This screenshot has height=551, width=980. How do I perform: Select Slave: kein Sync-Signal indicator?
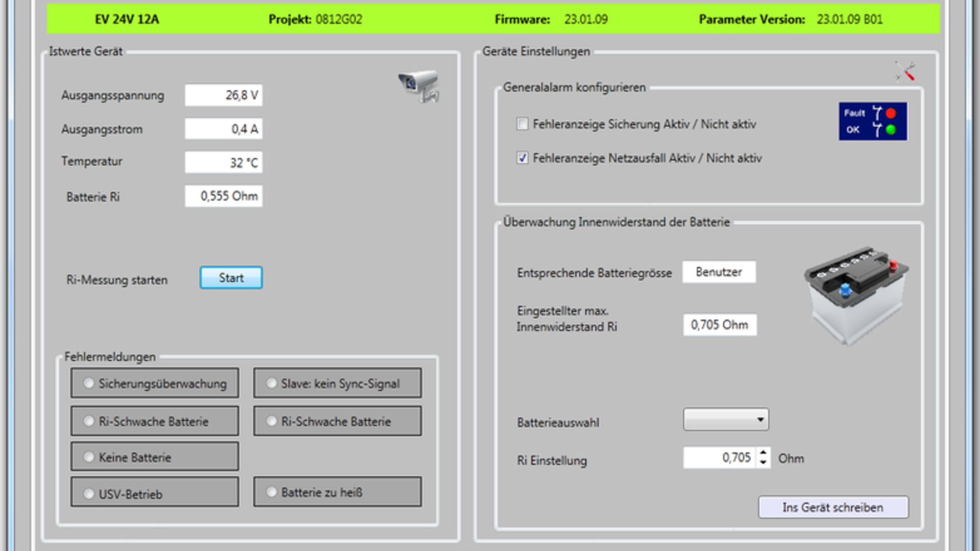(272, 383)
